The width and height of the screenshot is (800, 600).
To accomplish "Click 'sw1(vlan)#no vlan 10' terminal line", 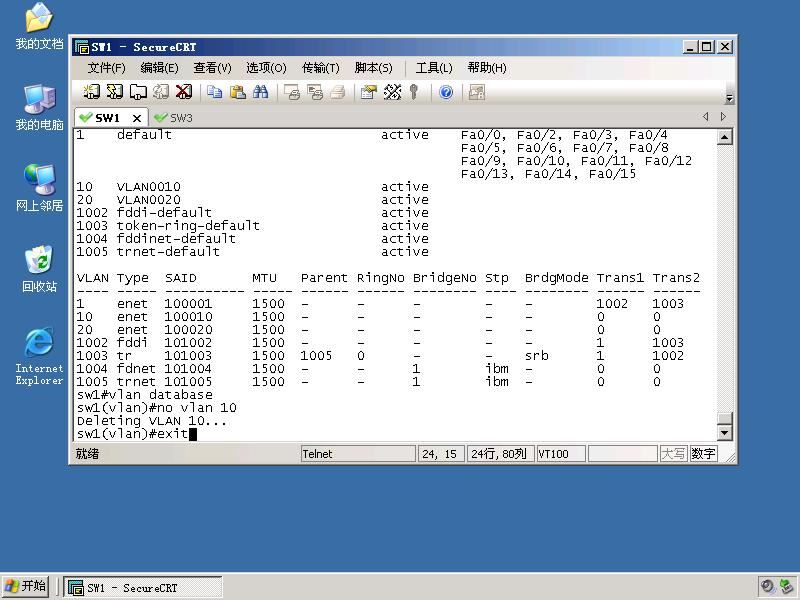I will (x=157, y=408).
